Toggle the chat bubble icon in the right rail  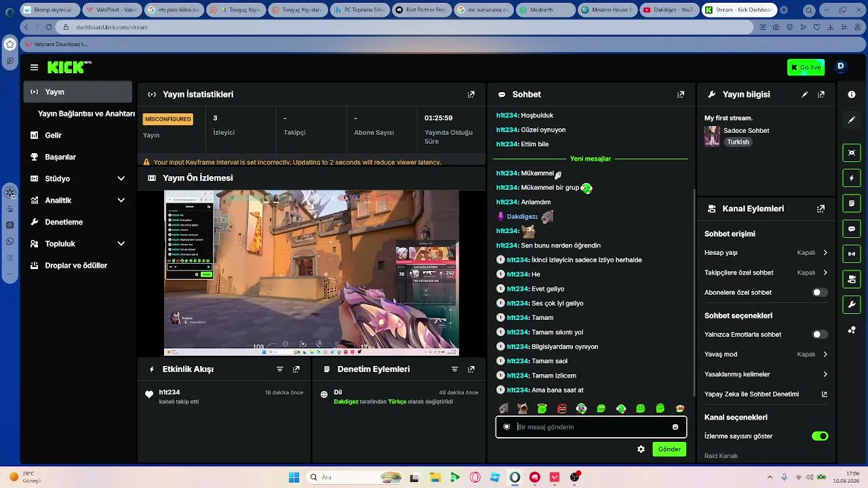point(852,229)
